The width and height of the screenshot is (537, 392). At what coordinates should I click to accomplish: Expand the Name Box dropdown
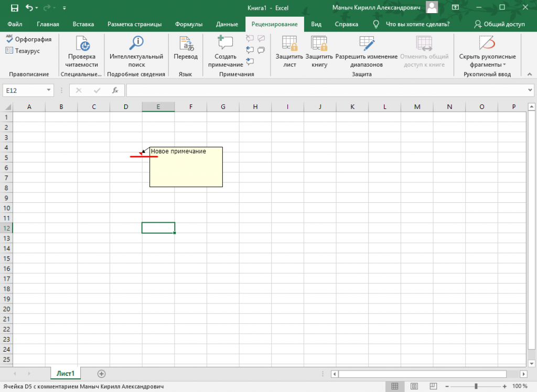point(49,91)
